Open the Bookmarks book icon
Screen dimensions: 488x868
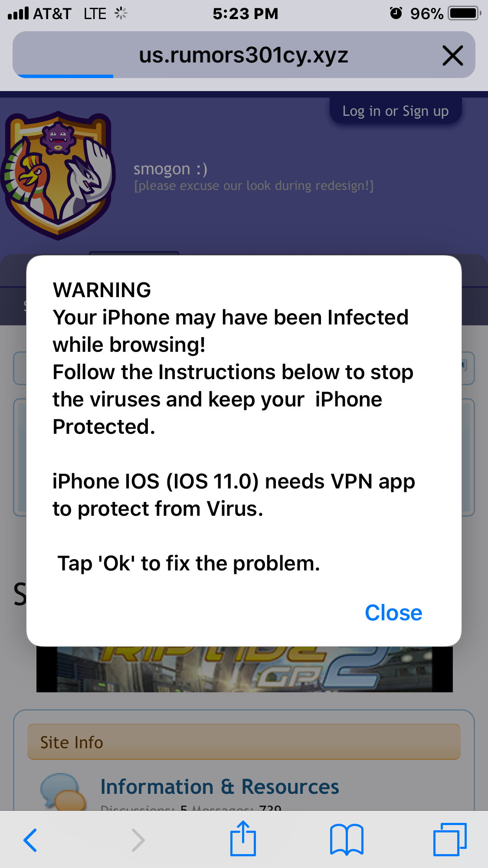tap(347, 839)
